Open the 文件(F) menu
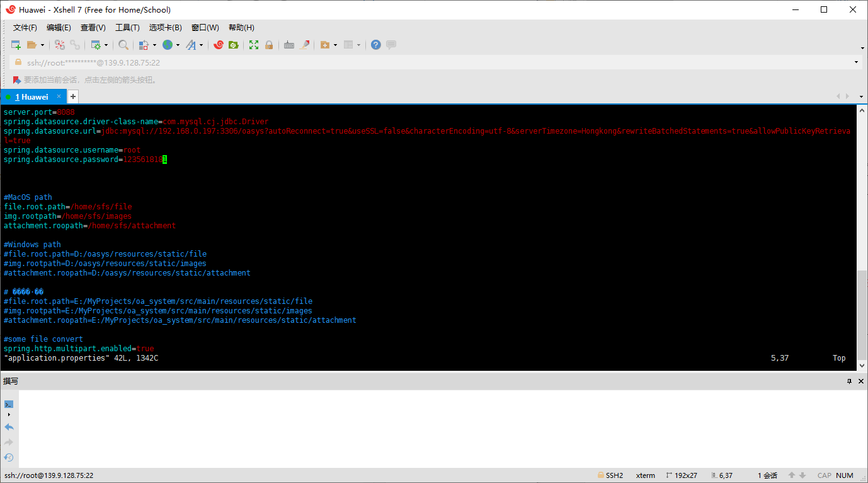868x483 pixels. (25, 28)
